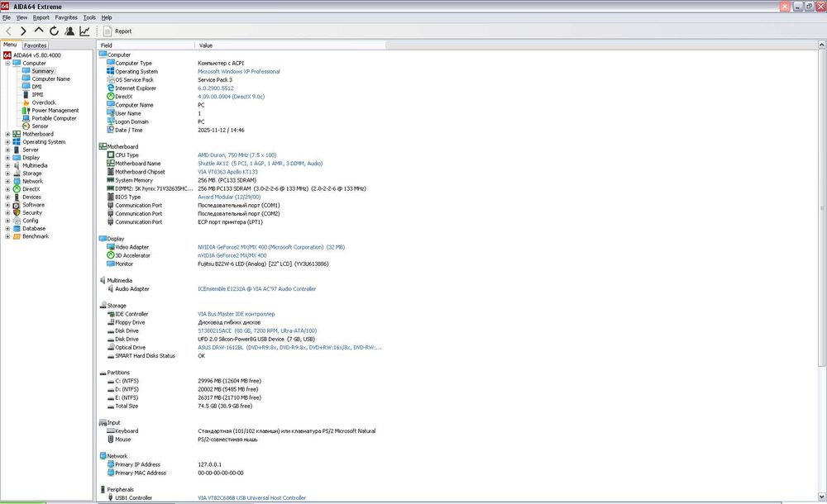Click the Software tree icon
Image resolution: width=827 pixels, height=504 pixels.
coord(17,205)
